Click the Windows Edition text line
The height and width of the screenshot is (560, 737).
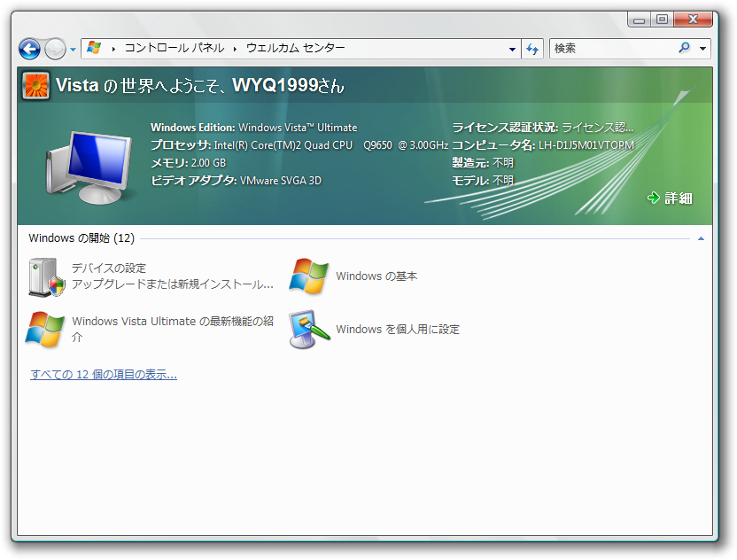pos(254,128)
